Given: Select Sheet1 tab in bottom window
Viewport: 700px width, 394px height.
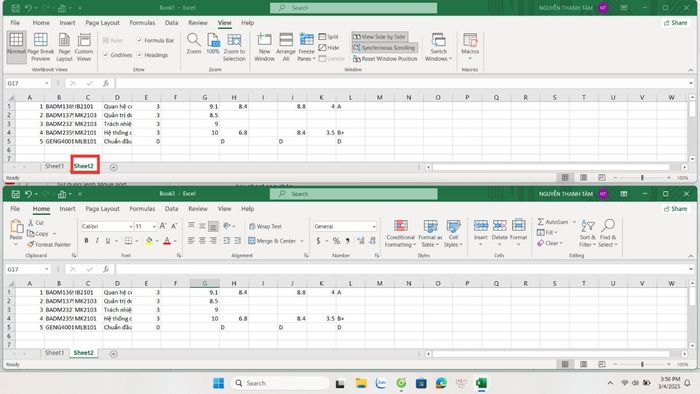Looking at the screenshot, I should tap(54, 353).
